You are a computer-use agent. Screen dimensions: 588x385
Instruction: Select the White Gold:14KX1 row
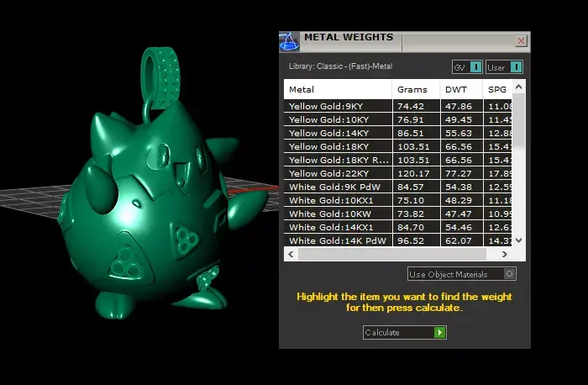point(398,228)
